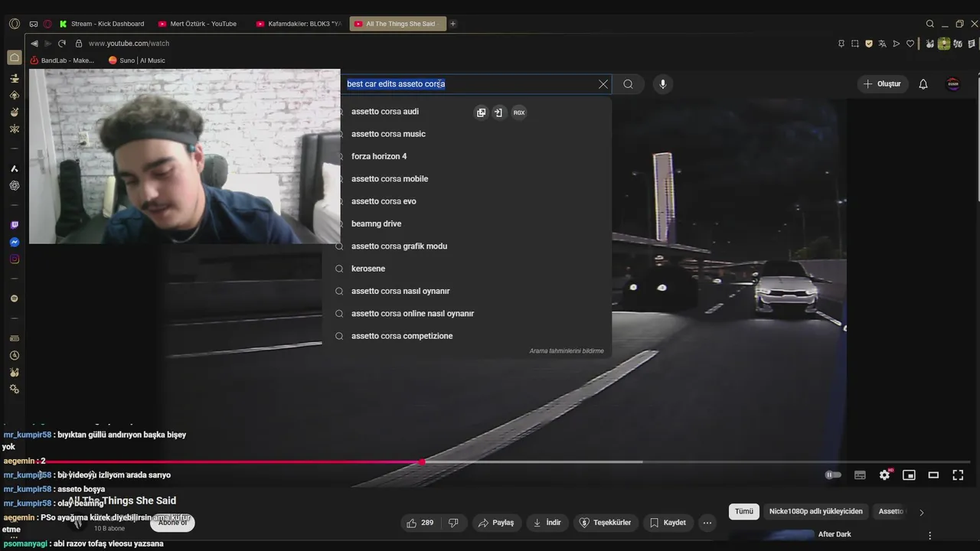Image resolution: width=980 pixels, height=551 pixels.
Task: Submit search with the magnifier button
Action: click(629, 84)
